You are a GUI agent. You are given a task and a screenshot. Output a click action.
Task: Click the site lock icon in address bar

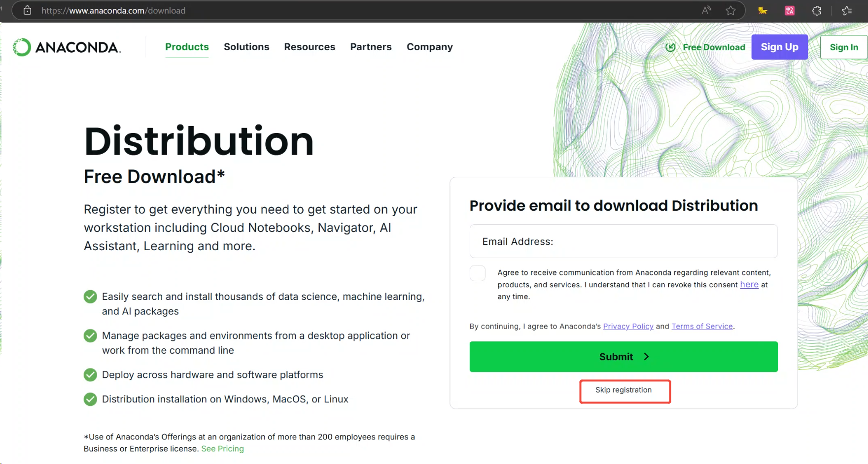[x=28, y=10]
